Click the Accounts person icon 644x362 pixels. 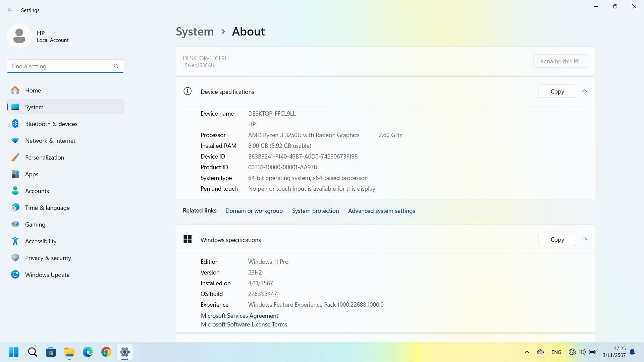15,191
